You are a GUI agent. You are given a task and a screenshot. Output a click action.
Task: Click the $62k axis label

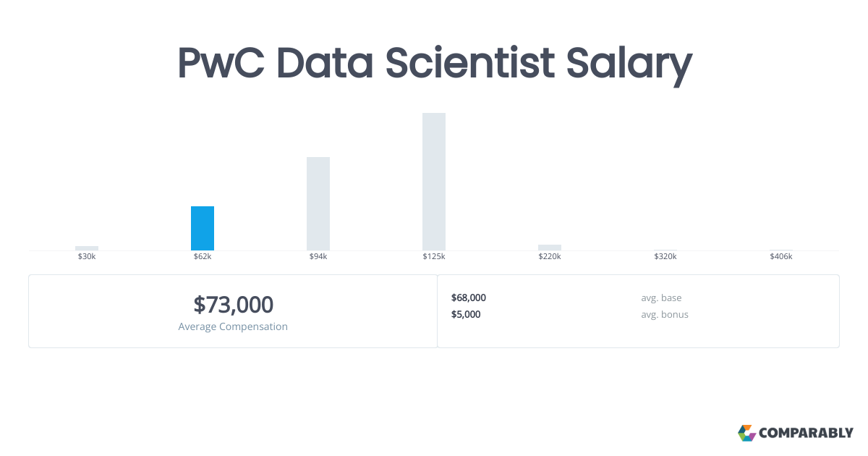tap(203, 257)
